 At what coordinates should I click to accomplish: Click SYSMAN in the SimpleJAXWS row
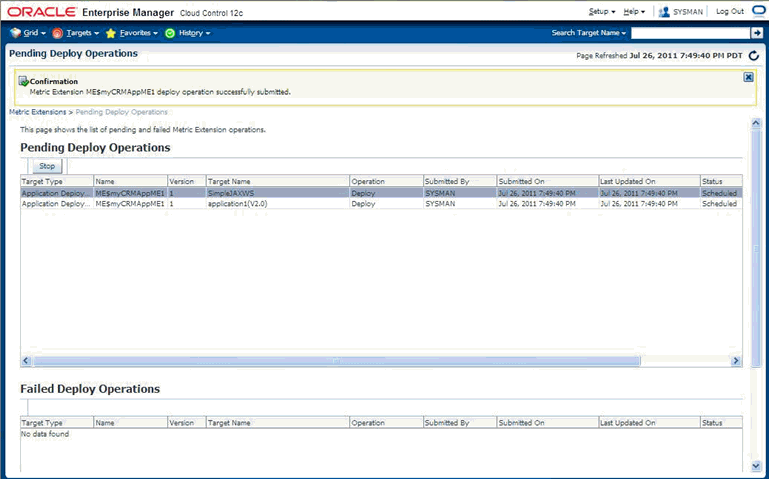[x=440, y=193]
